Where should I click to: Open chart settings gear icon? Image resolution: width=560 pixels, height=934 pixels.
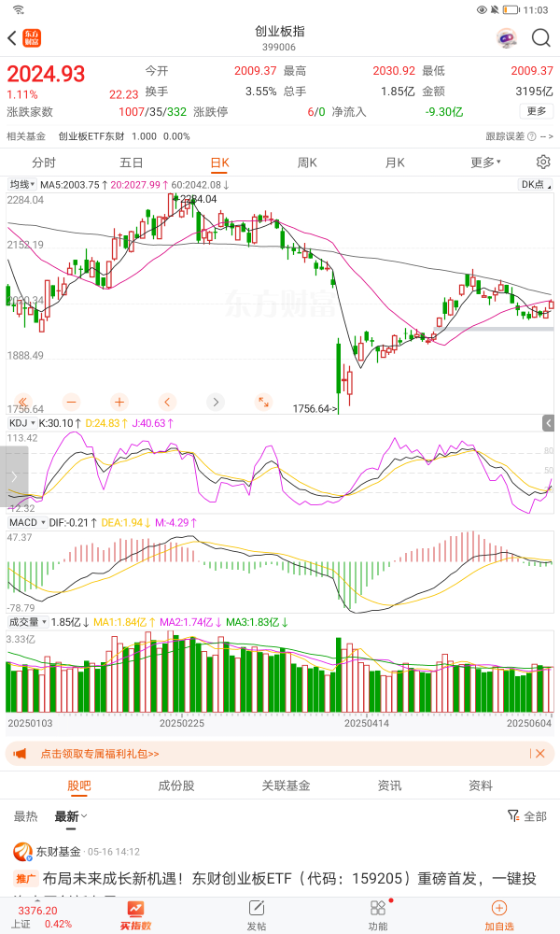[543, 163]
